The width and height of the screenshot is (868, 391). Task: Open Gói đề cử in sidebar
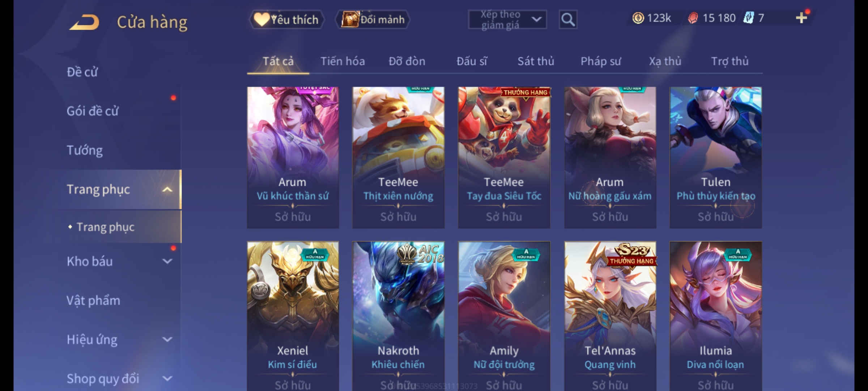(93, 111)
